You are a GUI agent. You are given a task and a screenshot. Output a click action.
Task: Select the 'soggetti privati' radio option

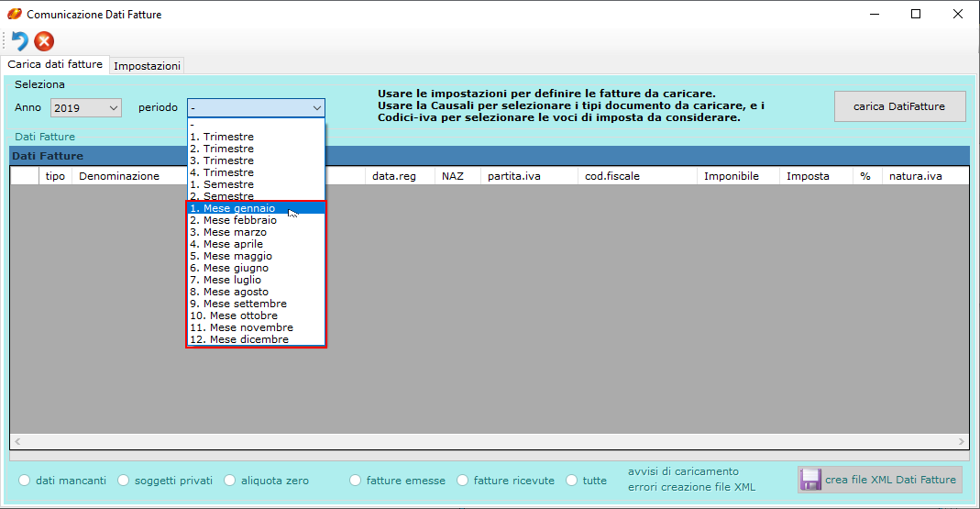point(123,481)
